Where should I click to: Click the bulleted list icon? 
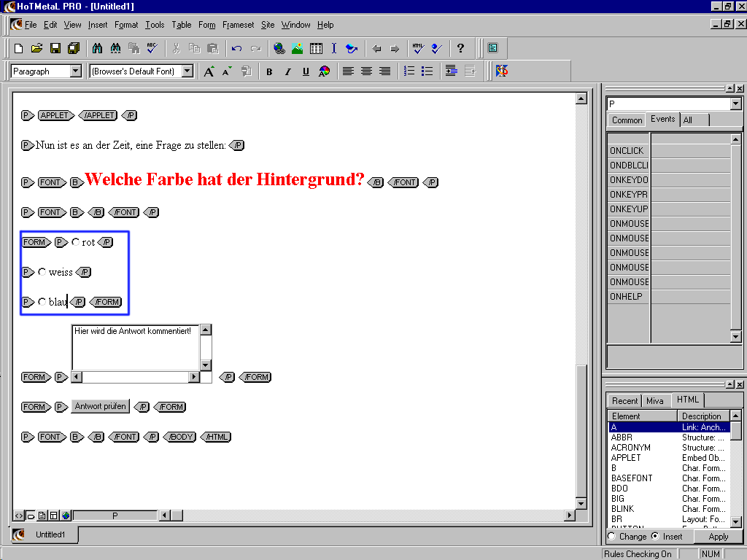(427, 71)
